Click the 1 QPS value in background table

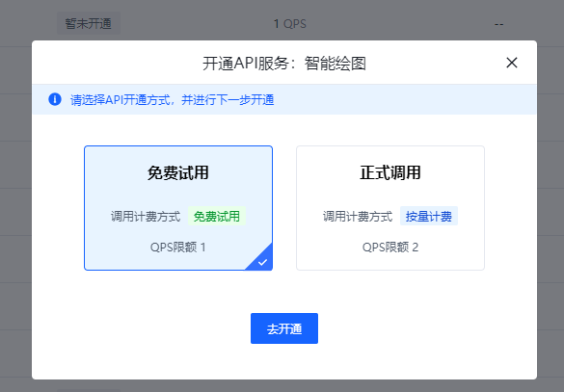pyautogui.click(x=290, y=24)
